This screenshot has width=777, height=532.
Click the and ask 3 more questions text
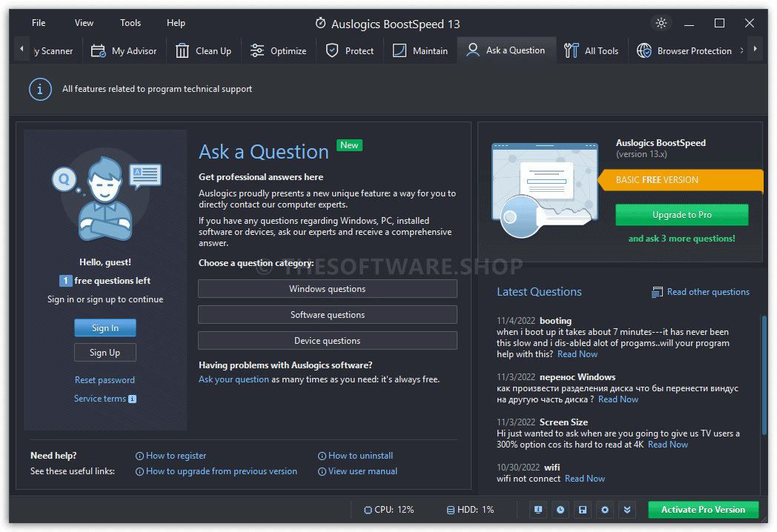click(x=682, y=239)
